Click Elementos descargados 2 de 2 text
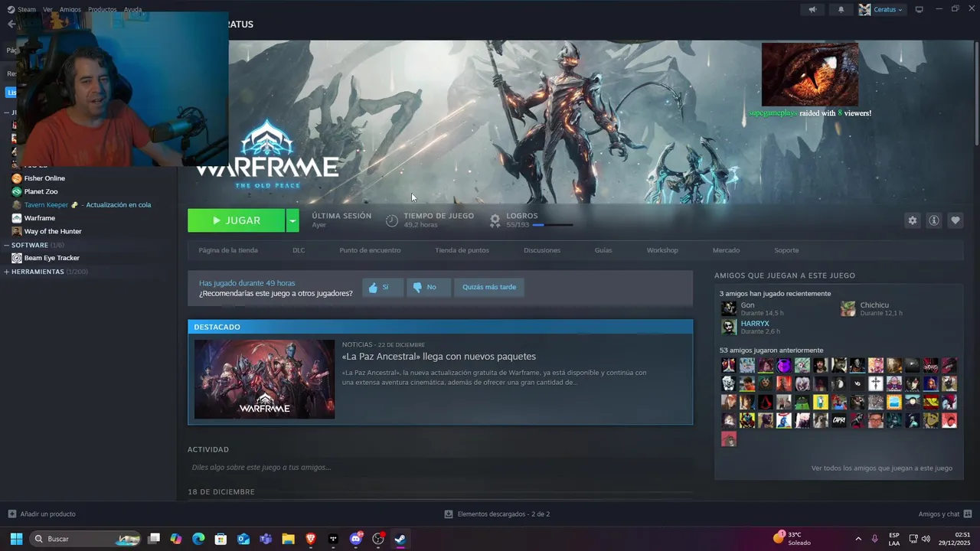 click(x=504, y=514)
